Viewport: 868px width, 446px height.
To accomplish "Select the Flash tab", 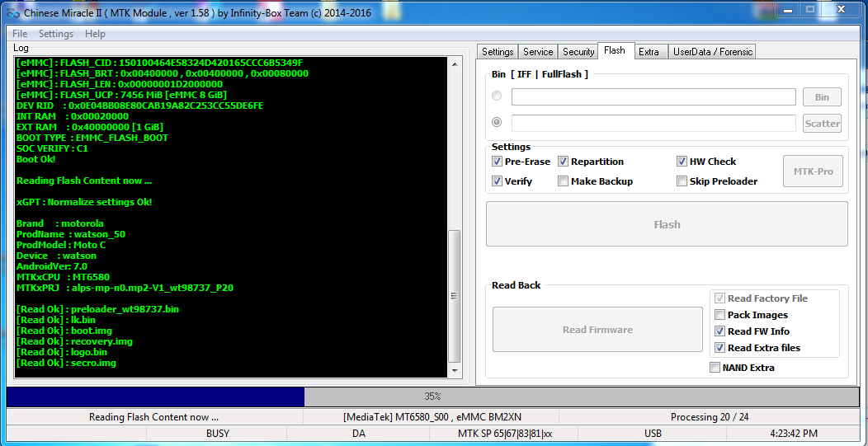I will click(x=615, y=50).
